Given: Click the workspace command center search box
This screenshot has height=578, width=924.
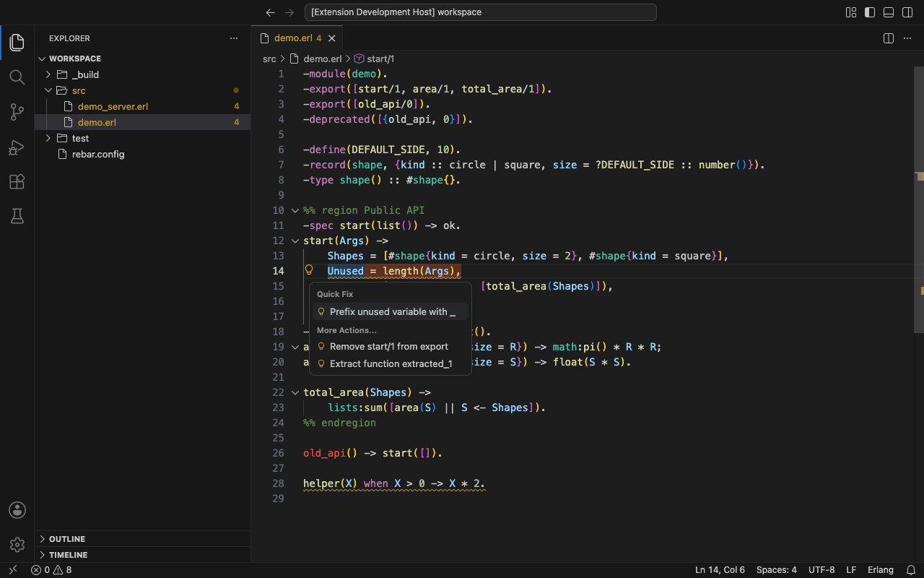Looking at the screenshot, I should (x=481, y=12).
